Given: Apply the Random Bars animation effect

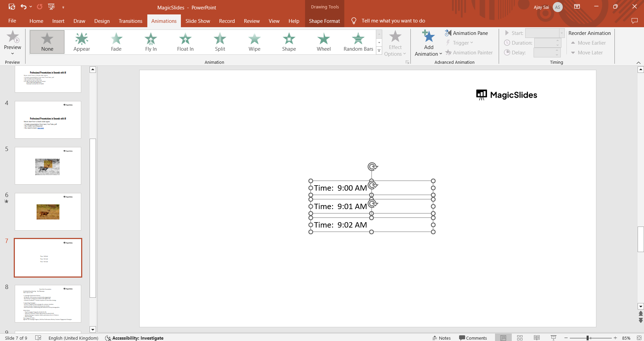Looking at the screenshot, I should tap(358, 42).
